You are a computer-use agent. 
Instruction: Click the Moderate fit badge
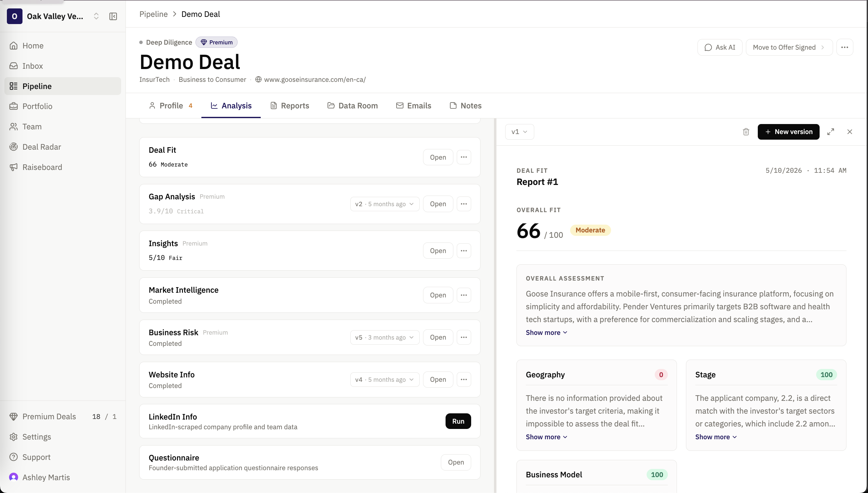[x=590, y=230]
